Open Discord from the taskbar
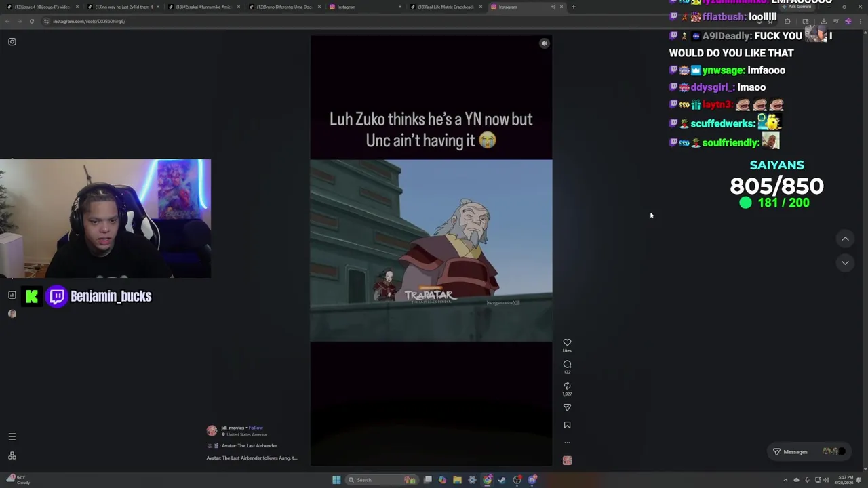Viewport: 868px width, 488px height. (x=532, y=480)
